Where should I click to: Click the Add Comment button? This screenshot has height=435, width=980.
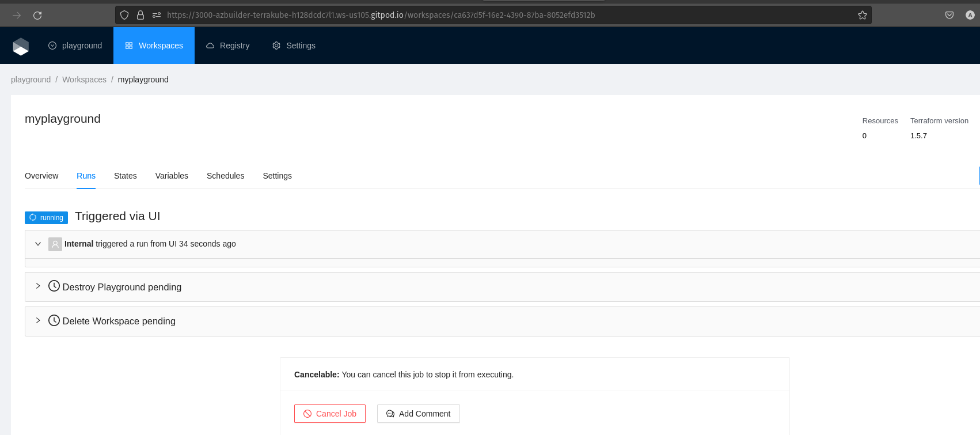(x=418, y=414)
